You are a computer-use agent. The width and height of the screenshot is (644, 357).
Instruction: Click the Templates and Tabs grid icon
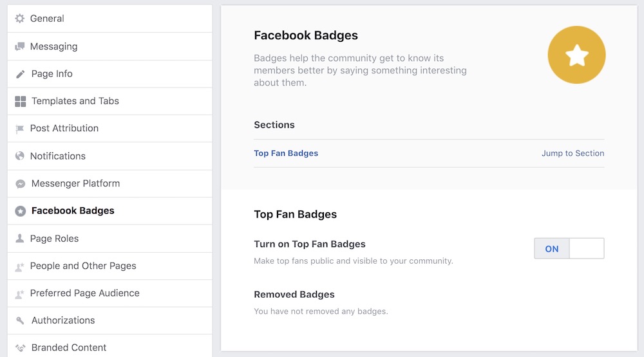click(x=21, y=102)
